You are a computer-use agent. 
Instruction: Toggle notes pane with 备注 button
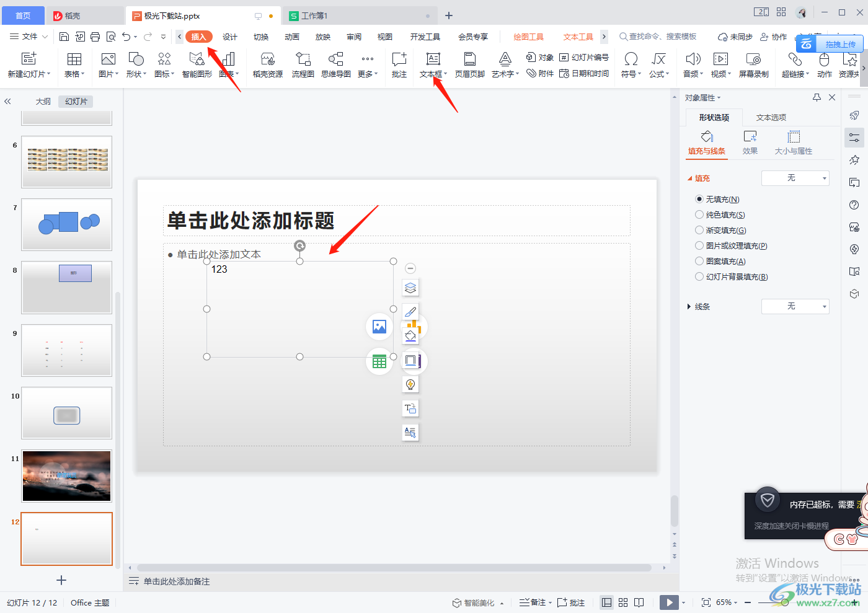(533, 602)
